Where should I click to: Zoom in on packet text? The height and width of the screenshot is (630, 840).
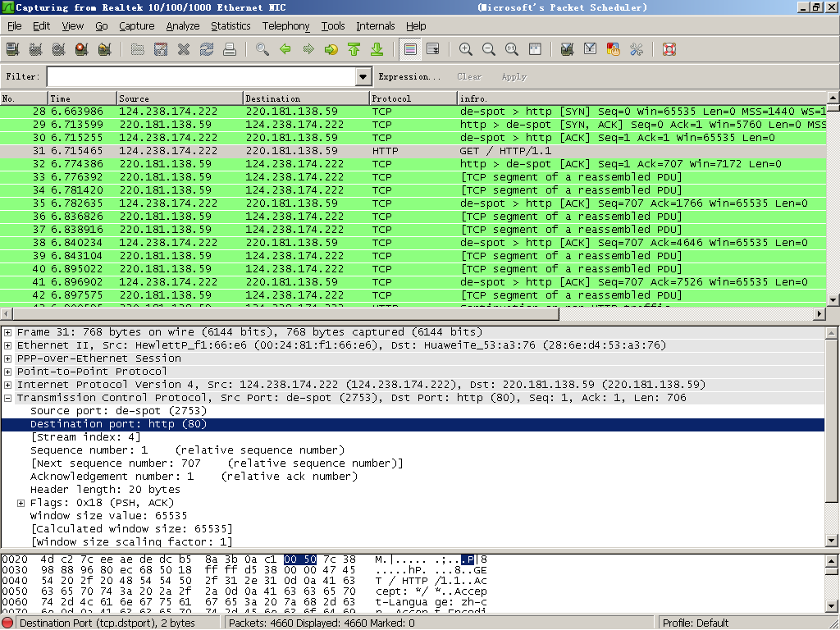pyautogui.click(x=466, y=50)
